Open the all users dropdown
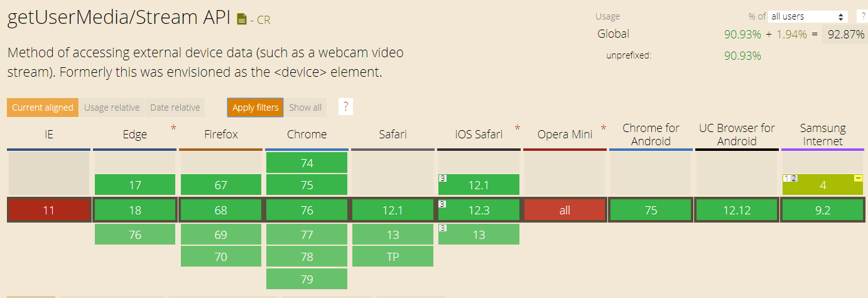The width and height of the screenshot is (868, 298). click(808, 16)
